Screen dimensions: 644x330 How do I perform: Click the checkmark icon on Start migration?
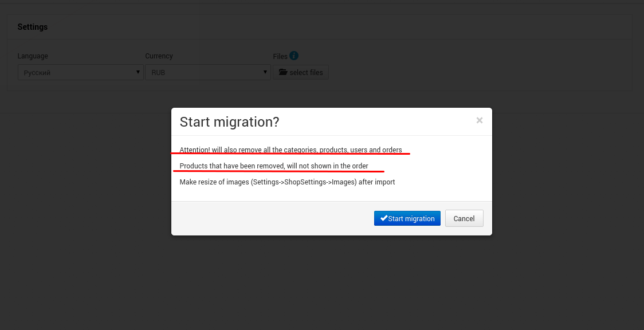click(384, 218)
